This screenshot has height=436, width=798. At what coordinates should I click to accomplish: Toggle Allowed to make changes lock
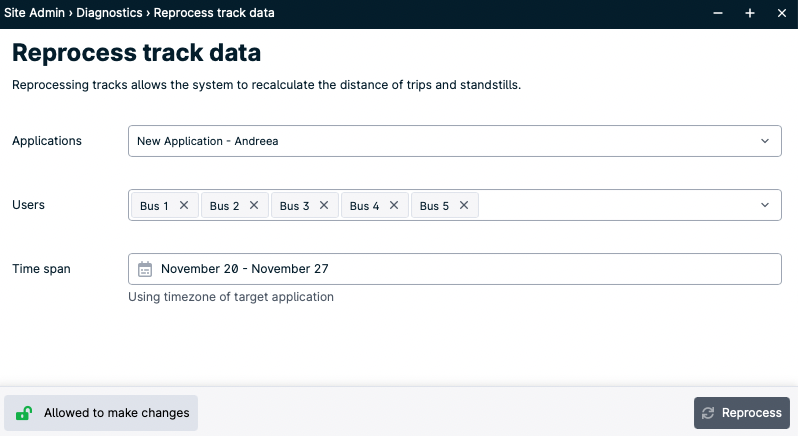click(x=101, y=413)
